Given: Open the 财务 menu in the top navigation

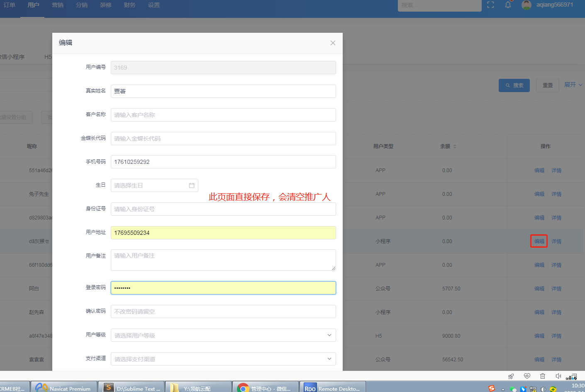Looking at the screenshot, I should (x=129, y=5).
